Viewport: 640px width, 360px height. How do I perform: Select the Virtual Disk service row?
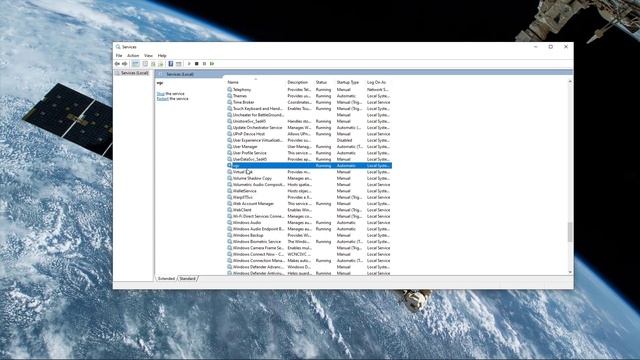(x=309, y=172)
